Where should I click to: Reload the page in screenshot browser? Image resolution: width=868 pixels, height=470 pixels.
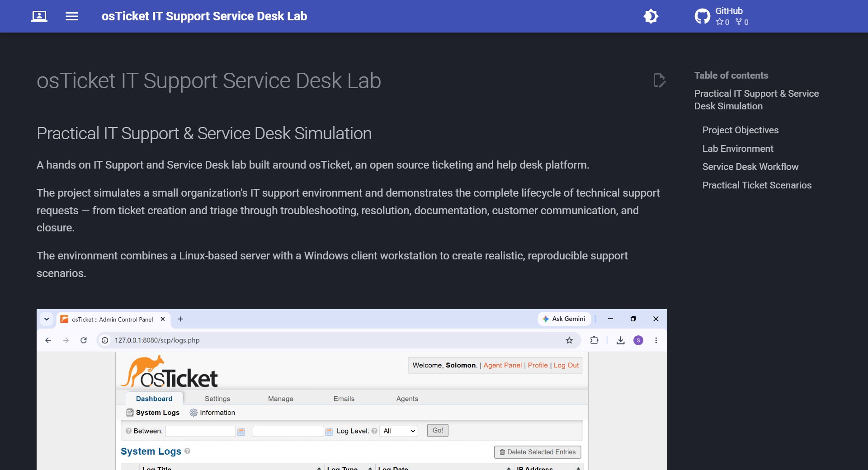pyautogui.click(x=84, y=340)
